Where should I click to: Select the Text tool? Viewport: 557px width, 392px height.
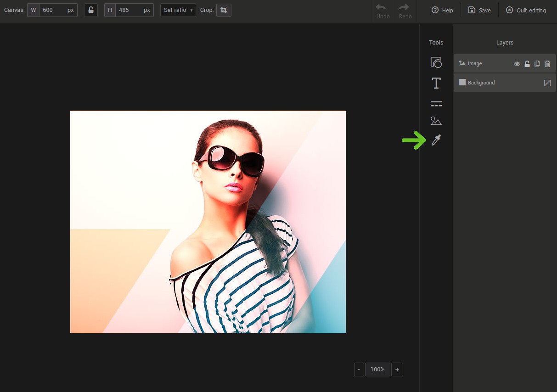tap(436, 83)
